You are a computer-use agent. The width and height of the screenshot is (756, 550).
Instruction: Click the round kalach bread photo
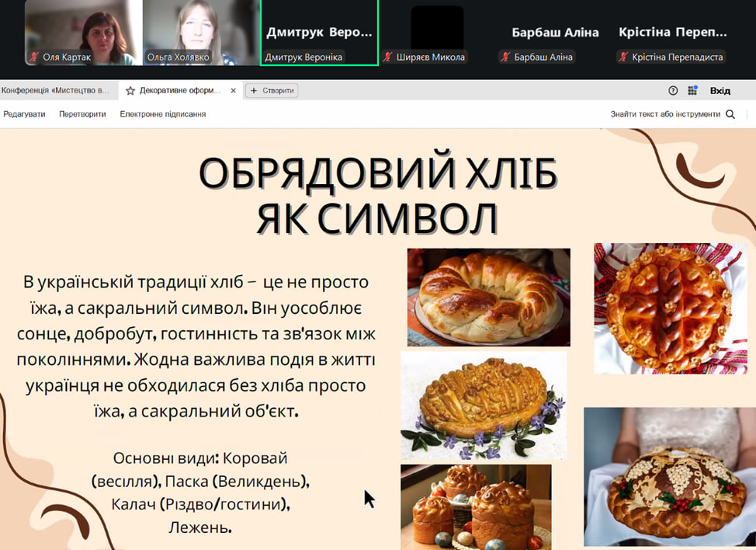click(488, 297)
